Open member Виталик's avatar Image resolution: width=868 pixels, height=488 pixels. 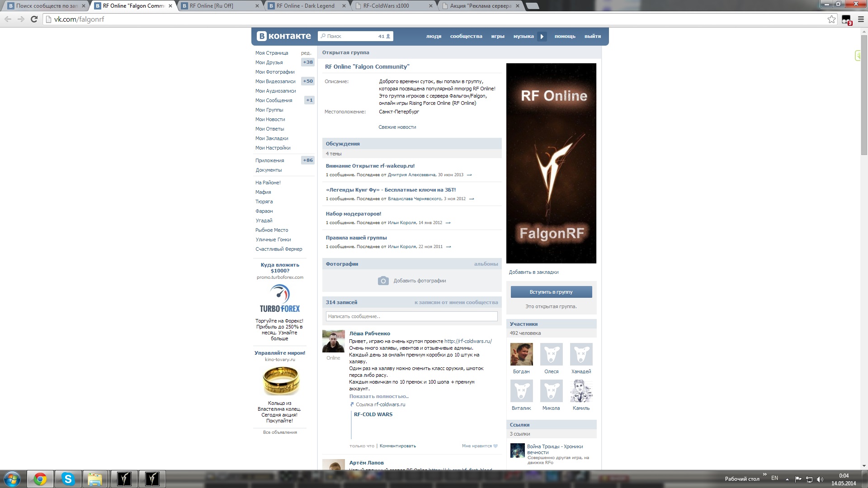(521, 391)
